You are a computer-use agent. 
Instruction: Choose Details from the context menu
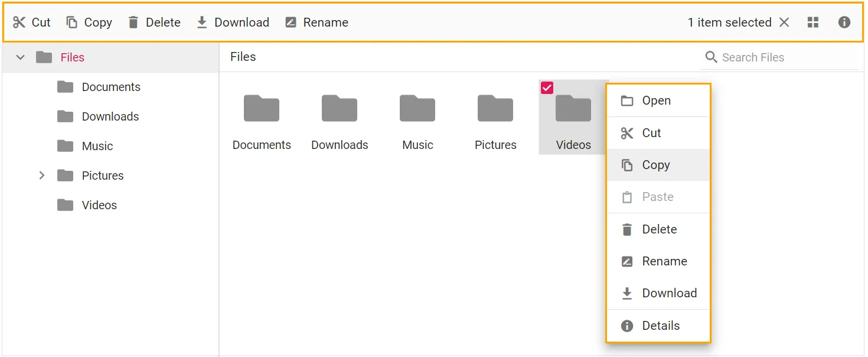(658, 326)
